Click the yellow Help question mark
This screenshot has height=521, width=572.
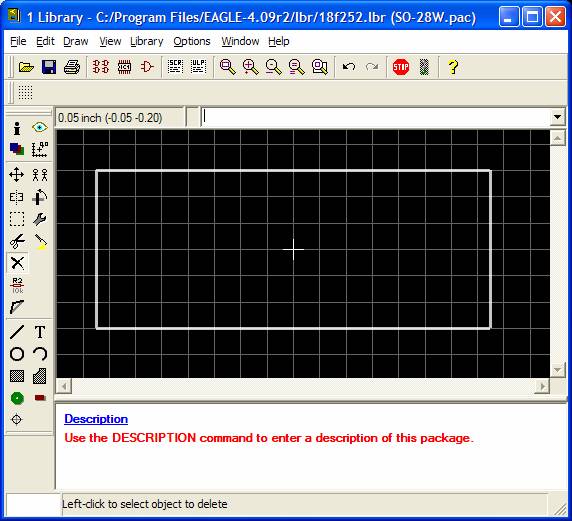click(453, 67)
